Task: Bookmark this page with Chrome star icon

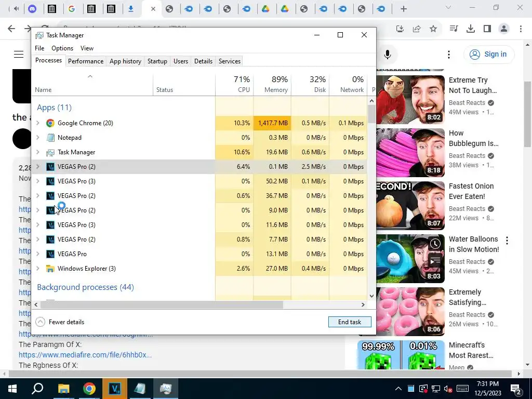Action: point(433,29)
